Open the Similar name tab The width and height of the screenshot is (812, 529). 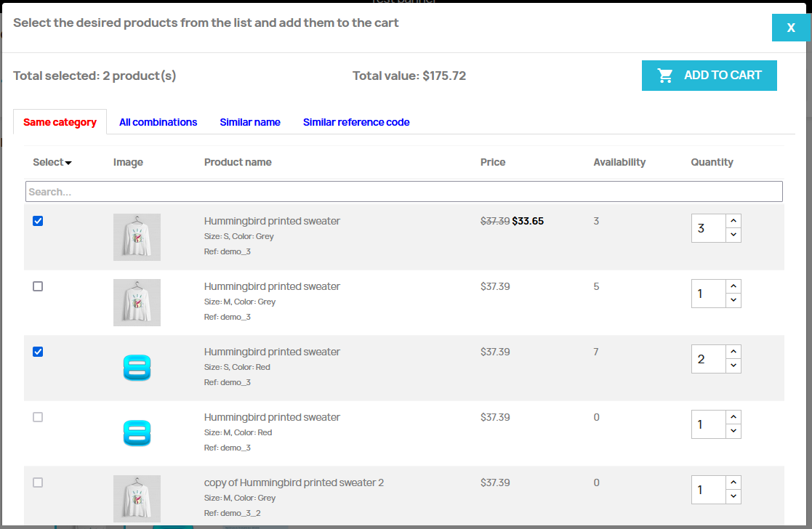pyautogui.click(x=250, y=122)
